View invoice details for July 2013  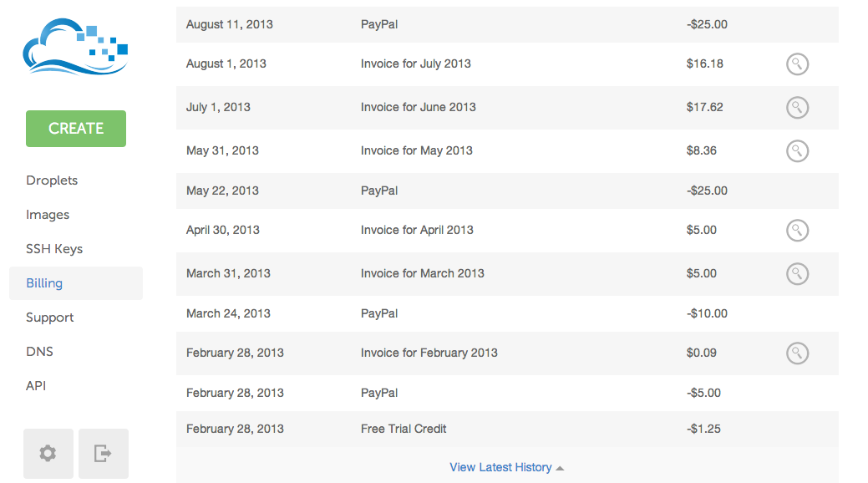point(797,64)
